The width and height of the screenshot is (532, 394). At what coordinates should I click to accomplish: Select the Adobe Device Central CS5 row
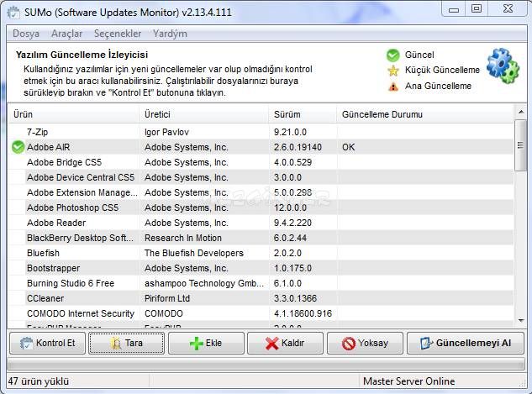click(261, 177)
